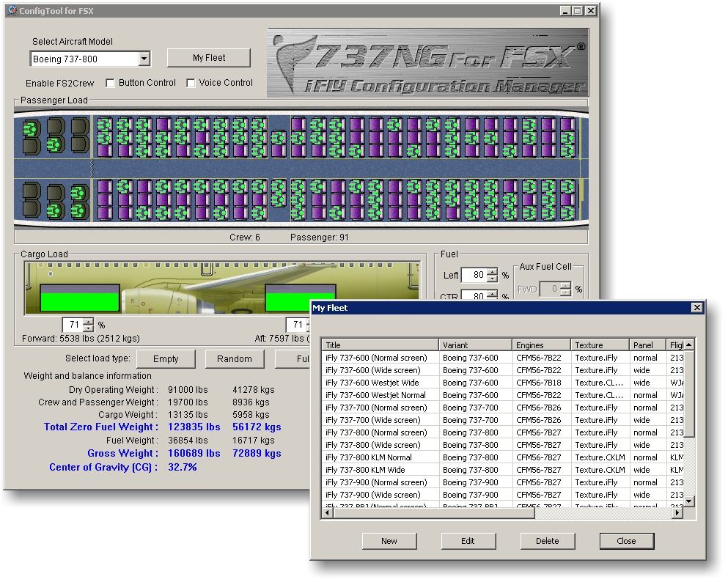The image size is (728, 582).
Task: Enable FS2Crew Button Control checkbox
Action: click(111, 83)
